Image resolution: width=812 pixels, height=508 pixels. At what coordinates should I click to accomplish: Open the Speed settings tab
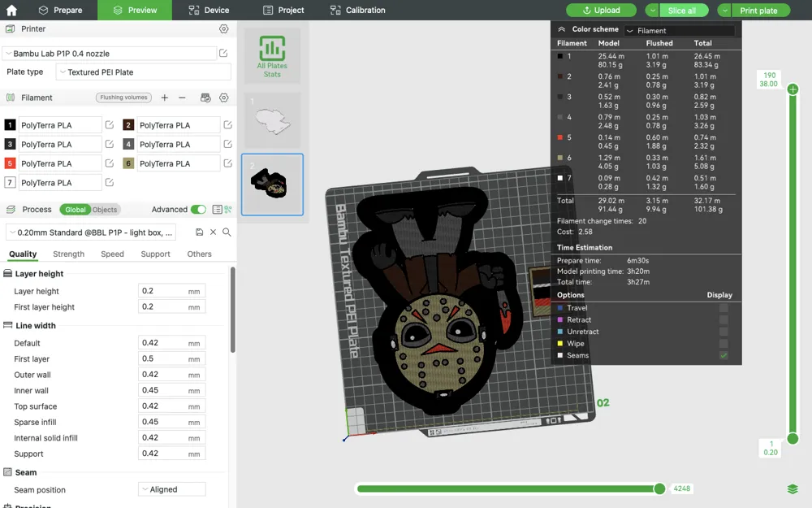(x=112, y=254)
